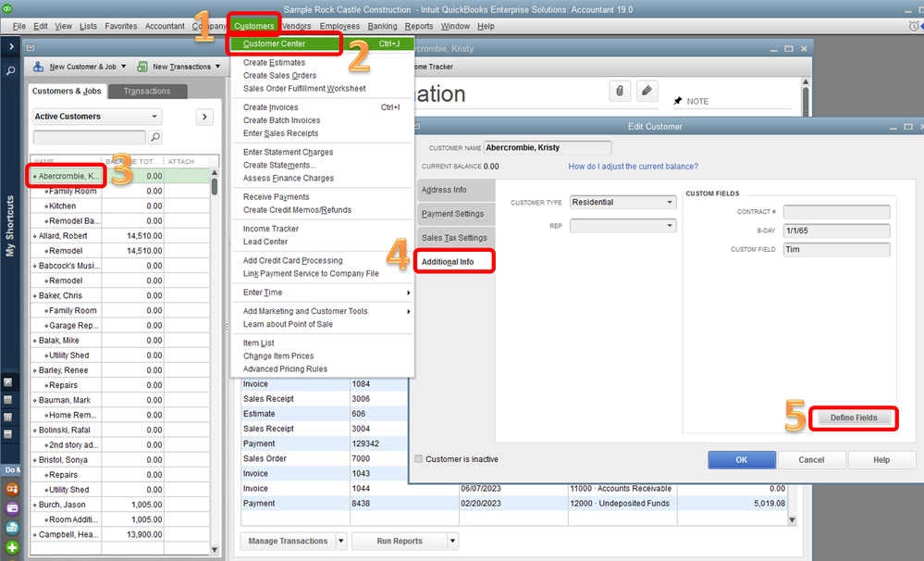Image resolution: width=924 pixels, height=561 pixels.
Task: Click the purple credit card round icon
Action: coord(12,508)
